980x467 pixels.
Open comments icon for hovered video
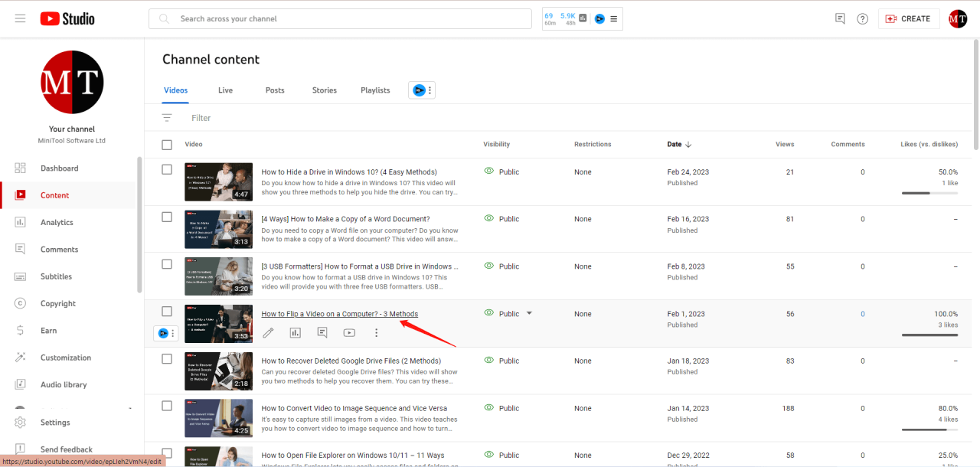(322, 332)
